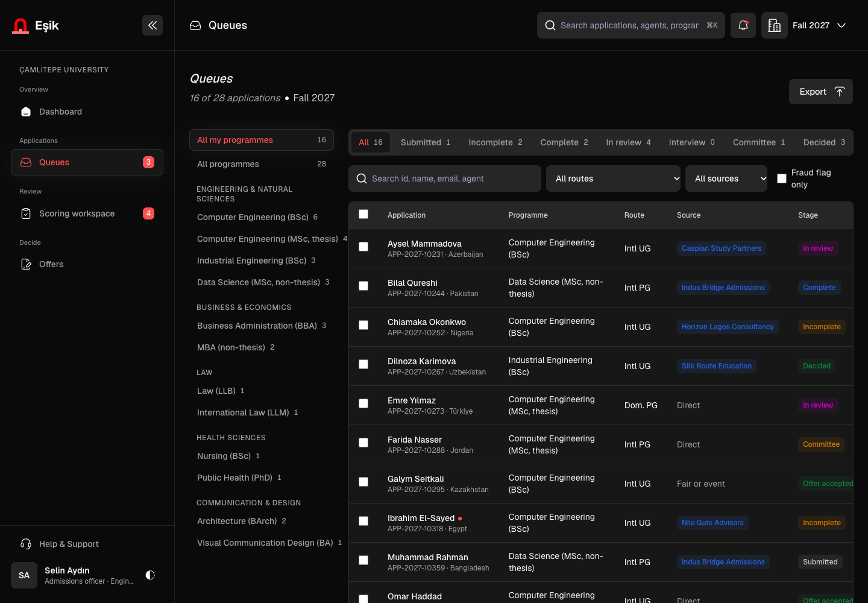
Task: Open Help & Support headset icon
Action: (26, 544)
